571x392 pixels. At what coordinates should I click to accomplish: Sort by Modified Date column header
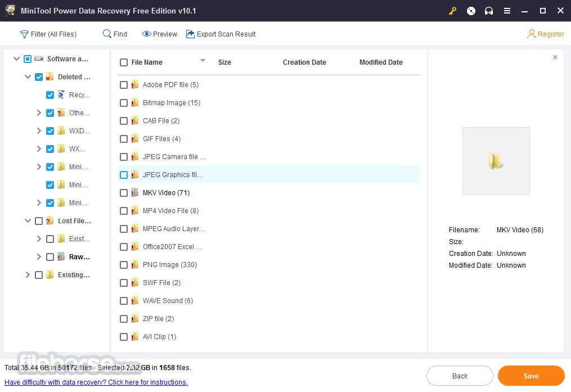381,62
